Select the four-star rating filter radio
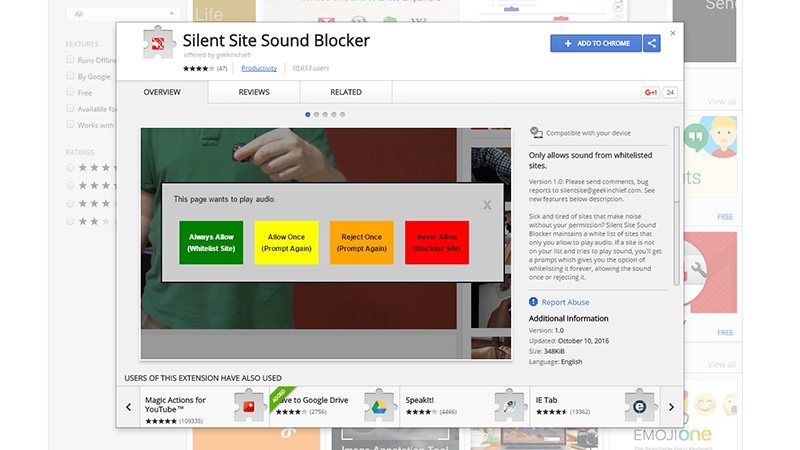The image size is (800, 450). [x=70, y=185]
